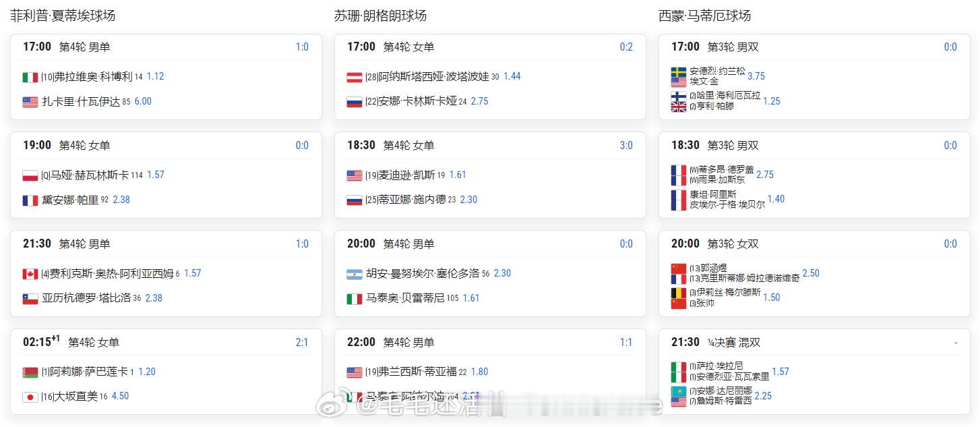980x427 pixels.
Task: Click the Belarus flag beside 阿莉娜·萨巴莲卡
Action: point(30,372)
